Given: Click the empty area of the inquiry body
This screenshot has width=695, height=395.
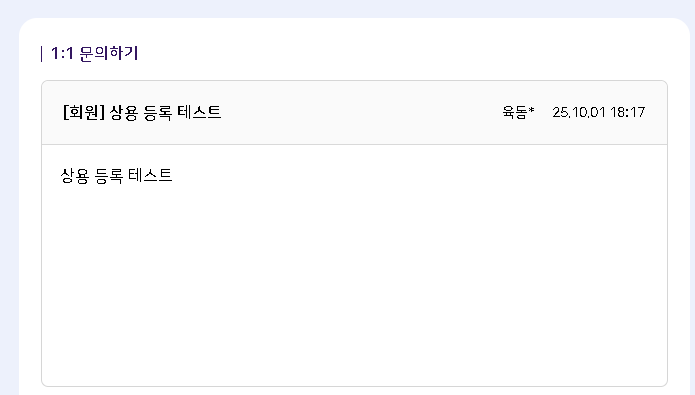Looking at the screenshot, I should [x=355, y=284].
